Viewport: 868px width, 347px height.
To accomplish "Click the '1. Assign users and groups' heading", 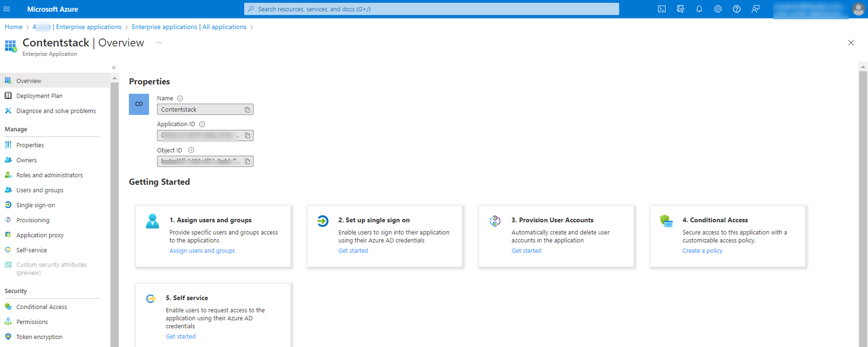I will pyautogui.click(x=210, y=220).
